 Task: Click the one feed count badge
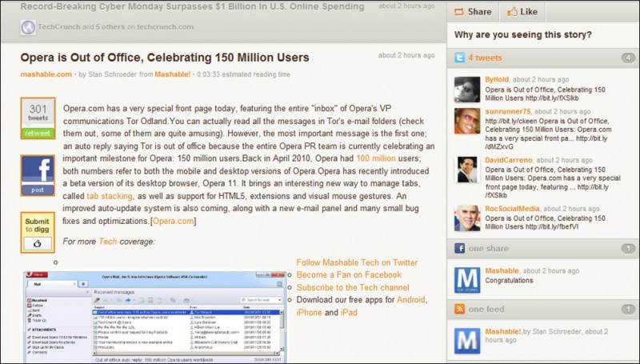point(629,310)
